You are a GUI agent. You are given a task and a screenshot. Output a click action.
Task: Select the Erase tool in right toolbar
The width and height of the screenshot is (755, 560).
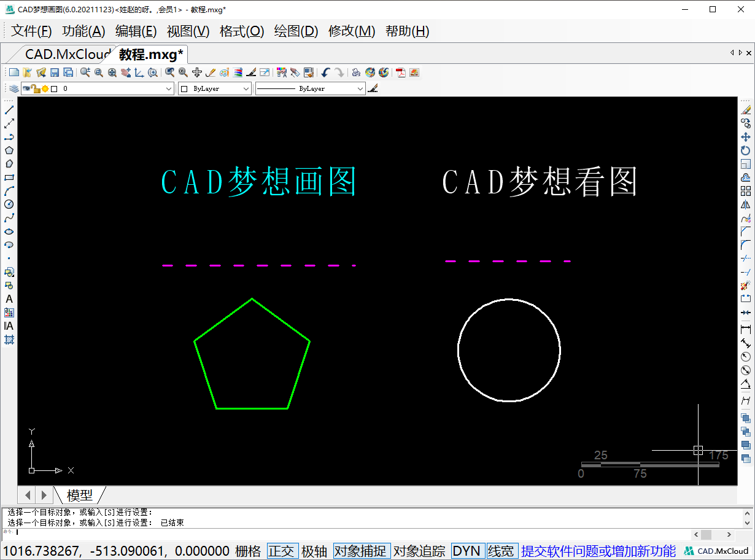(746, 110)
